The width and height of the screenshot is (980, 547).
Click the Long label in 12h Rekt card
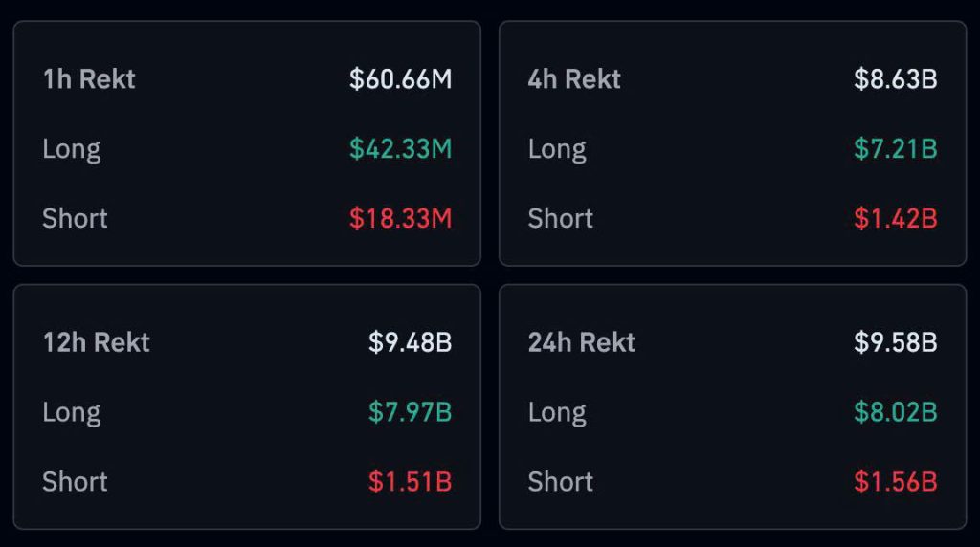click(72, 412)
